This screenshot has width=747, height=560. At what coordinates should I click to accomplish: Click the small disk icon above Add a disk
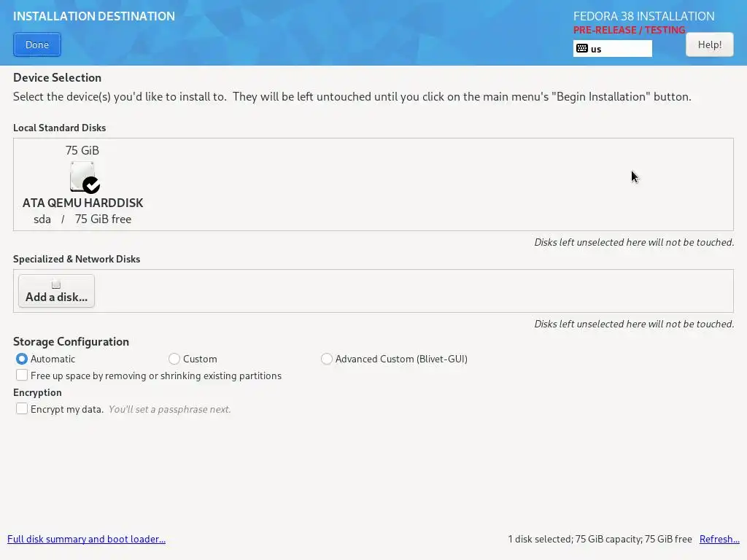click(x=56, y=285)
